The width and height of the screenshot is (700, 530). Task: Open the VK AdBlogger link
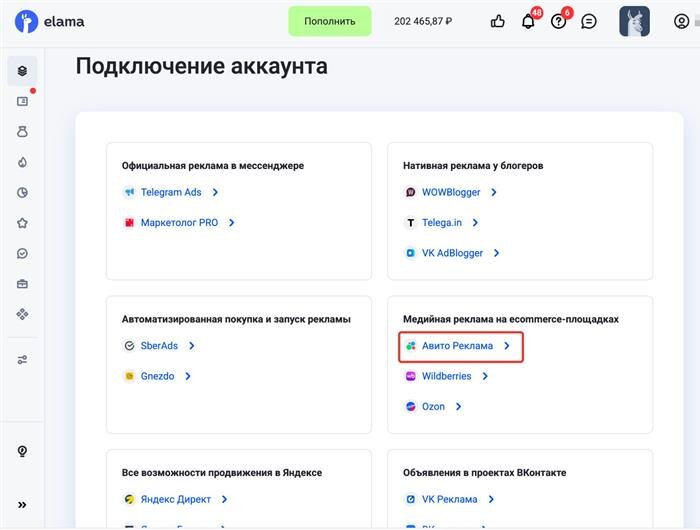coord(452,253)
